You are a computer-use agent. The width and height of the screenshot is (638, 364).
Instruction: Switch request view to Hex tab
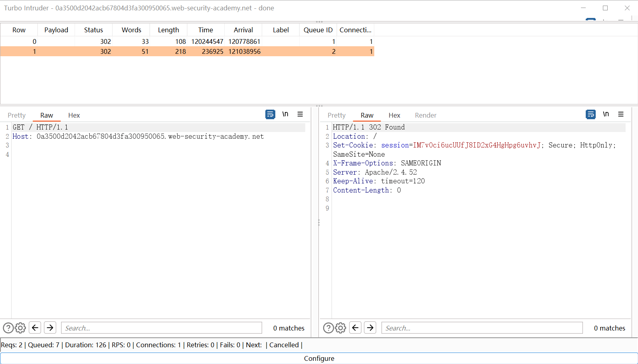point(74,115)
